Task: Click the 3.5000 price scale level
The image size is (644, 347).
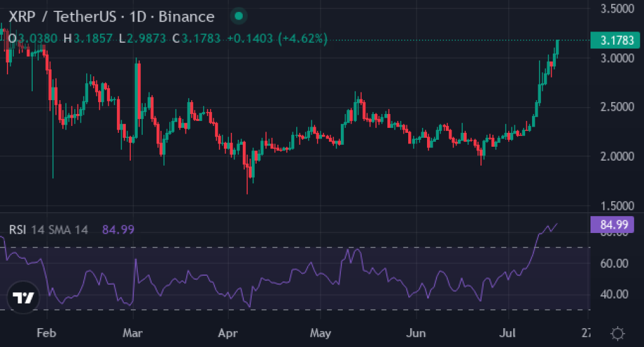Action: (618, 9)
